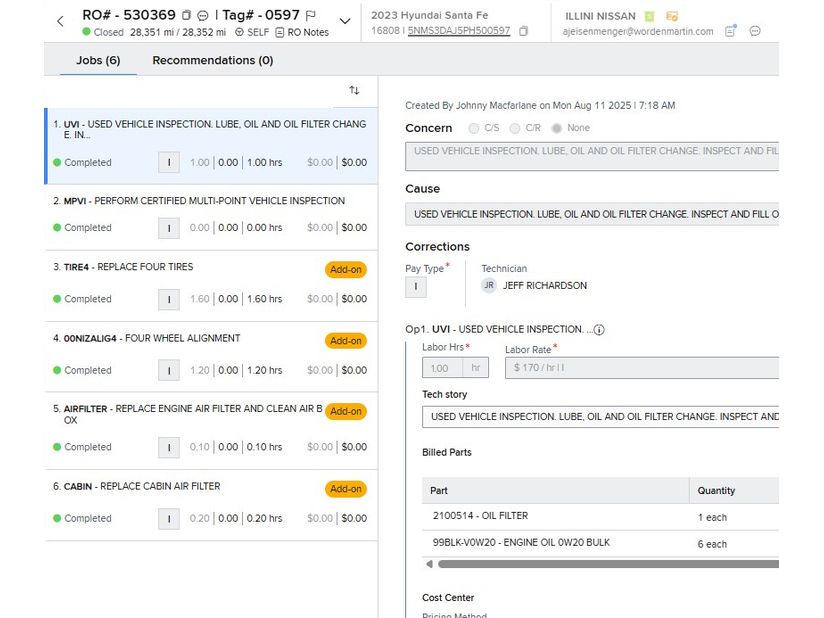The width and height of the screenshot is (824, 618).
Task: Open the RO Notes link
Action: point(301,32)
